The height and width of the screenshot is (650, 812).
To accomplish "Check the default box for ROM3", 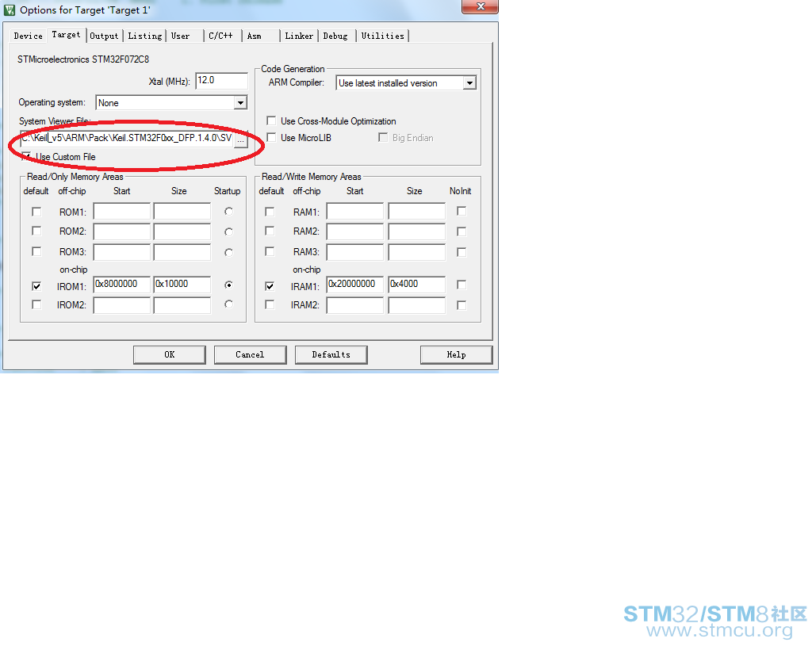I will [36, 251].
